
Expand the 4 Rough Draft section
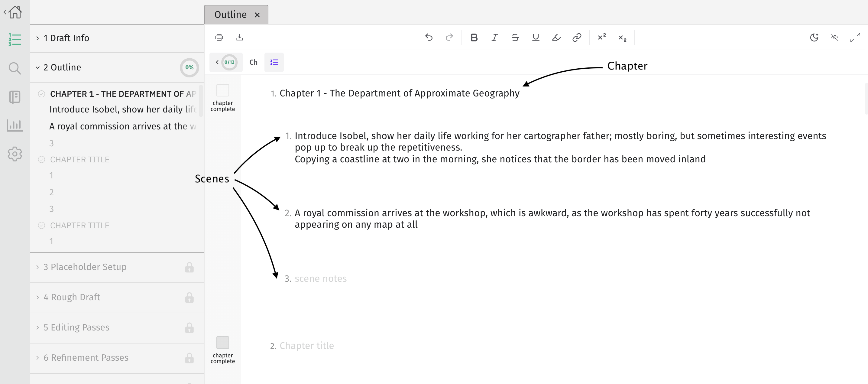pyautogui.click(x=37, y=297)
